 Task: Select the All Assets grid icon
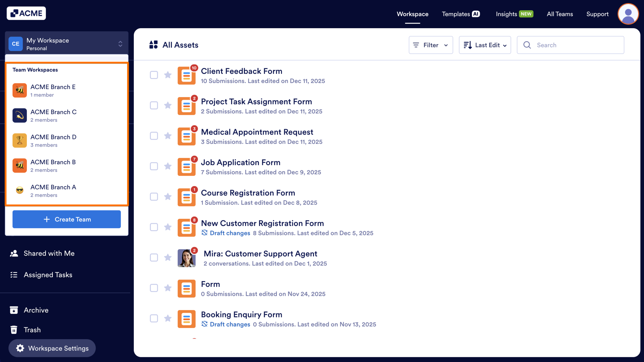pos(154,45)
